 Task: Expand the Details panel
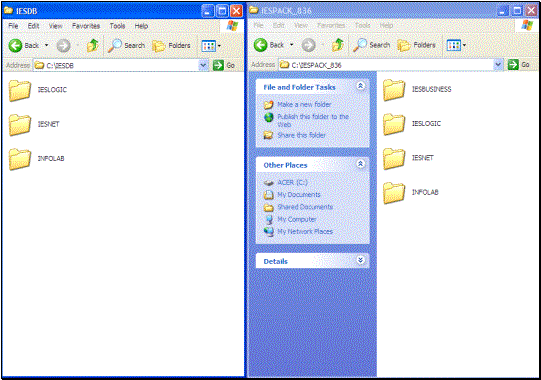[x=361, y=260]
